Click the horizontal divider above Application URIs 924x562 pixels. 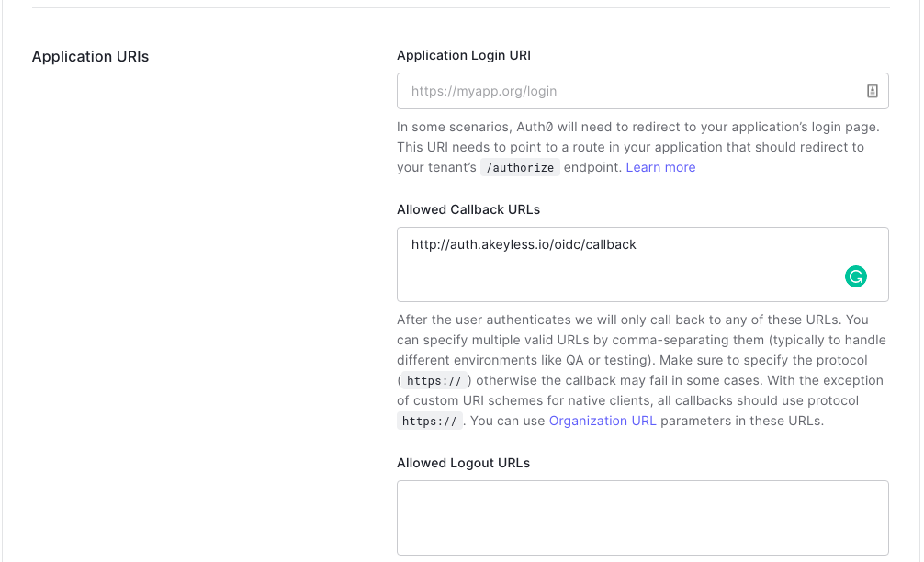click(x=461, y=8)
